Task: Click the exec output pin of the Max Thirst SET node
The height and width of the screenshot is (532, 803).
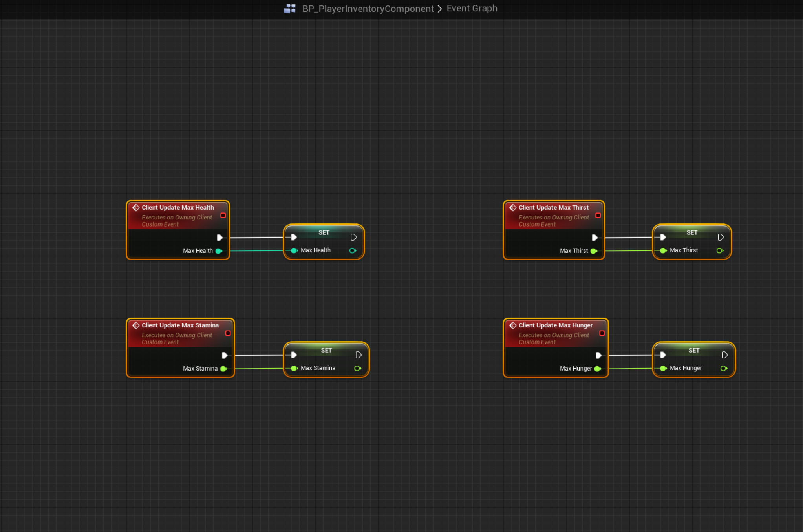Action: tap(721, 237)
